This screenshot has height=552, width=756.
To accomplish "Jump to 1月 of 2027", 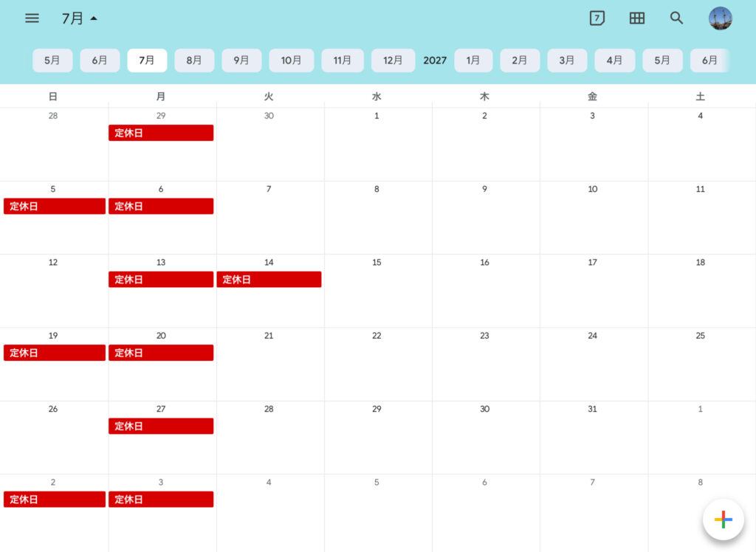I will (473, 61).
